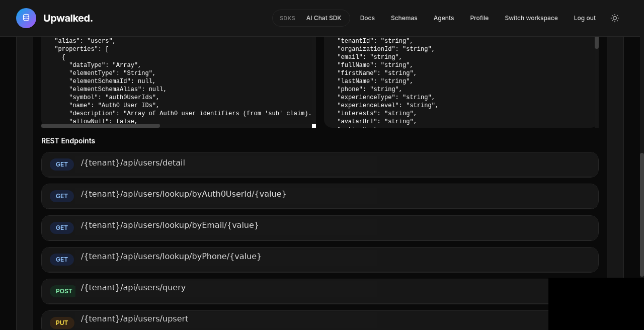
Task: Expand the lookup byPhone endpoint
Action: click(320, 260)
